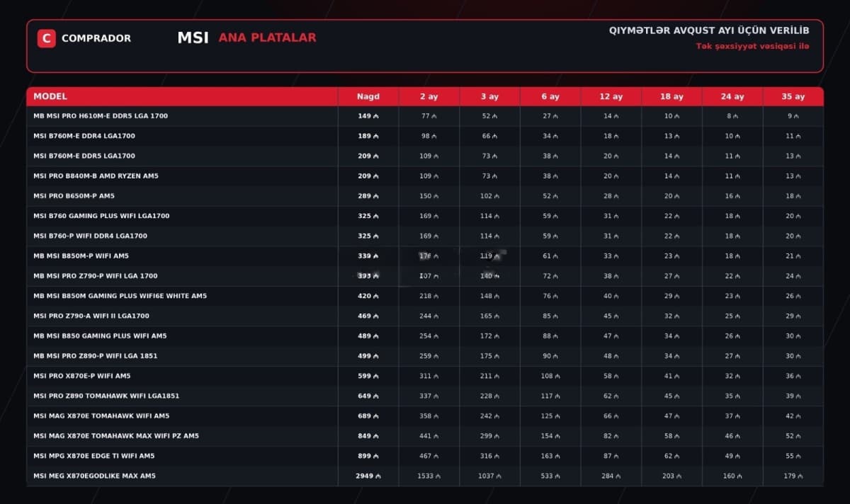
Task: Click 2 ay value 311 for PRO X870E-P
Action: tap(429, 376)
